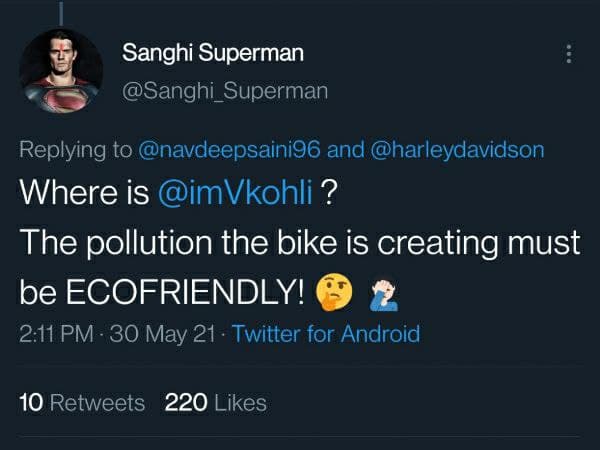Open the Sanghi Superman display name
The height and width of the screenshot is (450, 600).
pos(213,53)
